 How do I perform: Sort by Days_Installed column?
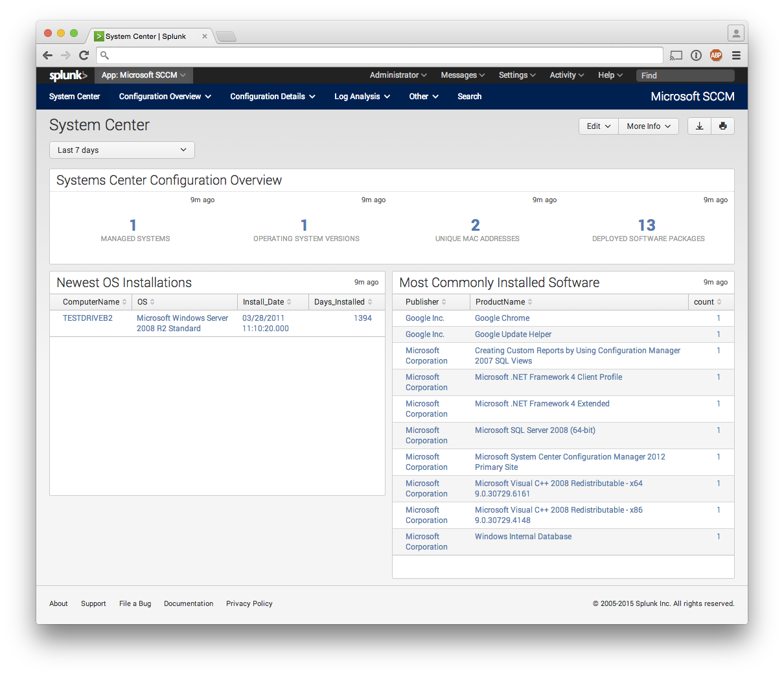pyautogui.click(x=343, y=302)
